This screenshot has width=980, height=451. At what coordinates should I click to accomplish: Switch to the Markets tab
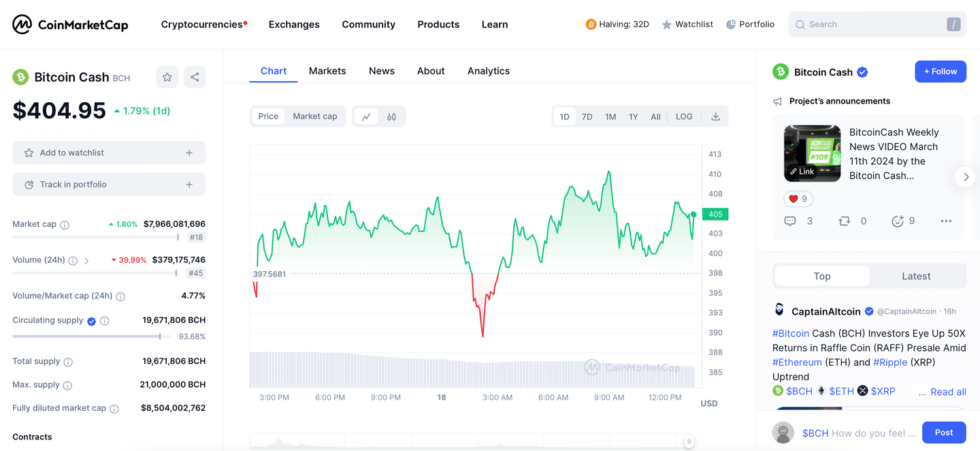(x=327, y=70)
